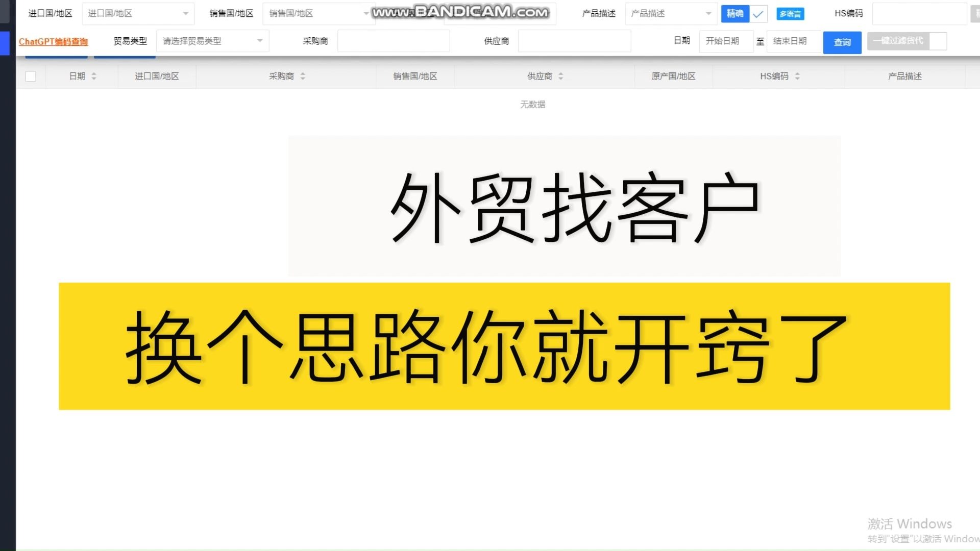Click the 销售国/地区 column header
980x551 pixels.
[x=415, y=77]
